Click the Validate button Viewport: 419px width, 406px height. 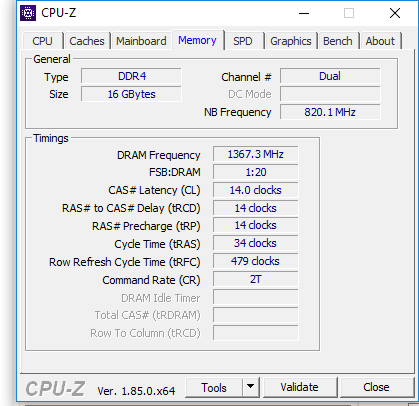pyautogui.click(x=299, y=387)
